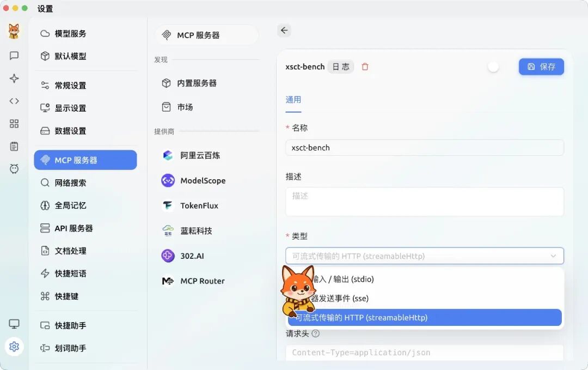Image resolution: width=588 pixels, height=370 pixels.
Task: Open the 设置 menu in macOS menu bar
Action: pyautogui.click(x=45, y=8)
